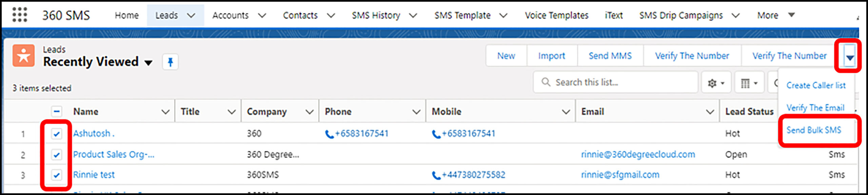Image resolution: width=868 pixels, height=195 pixels.
Task: Open the Ashutosh lead record
Action: (94, 133)
